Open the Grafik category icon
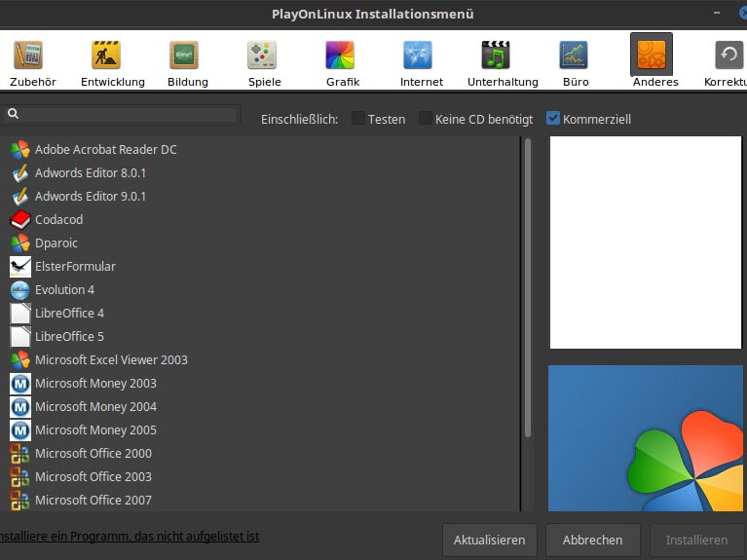The height and width of the screenshot is (560, 747). click(340, 55)
